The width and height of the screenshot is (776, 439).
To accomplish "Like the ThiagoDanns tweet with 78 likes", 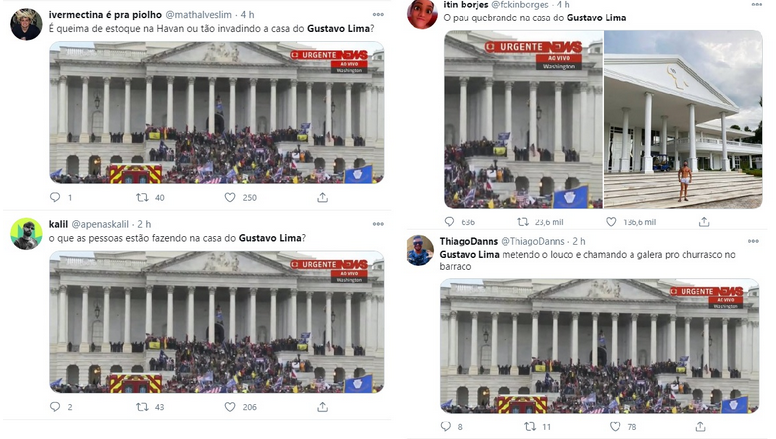I will click(615, 426).
